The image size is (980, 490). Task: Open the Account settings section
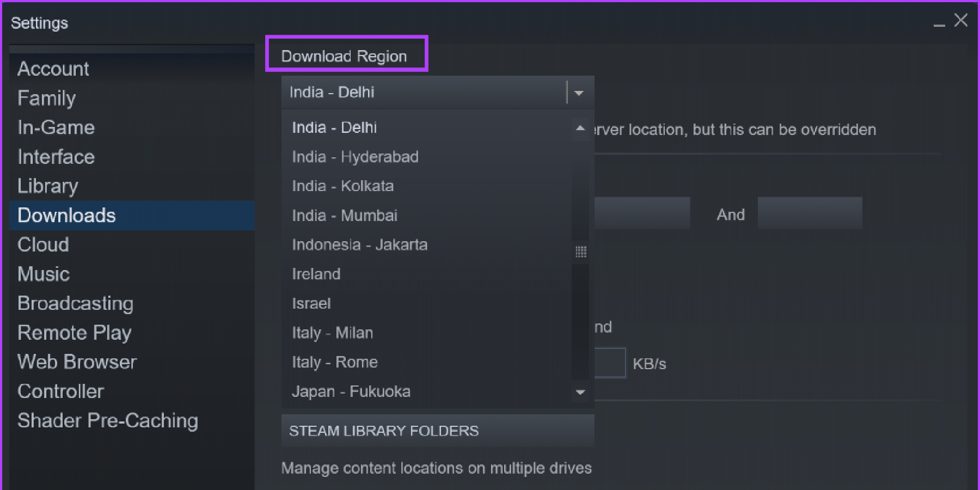point(132,69)
